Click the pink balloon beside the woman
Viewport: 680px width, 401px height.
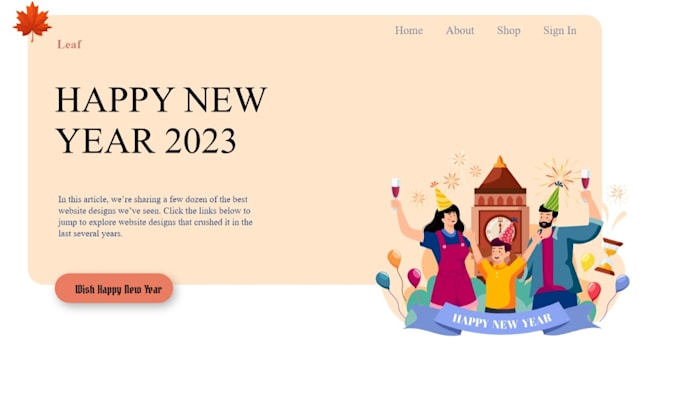click(414, 277)
